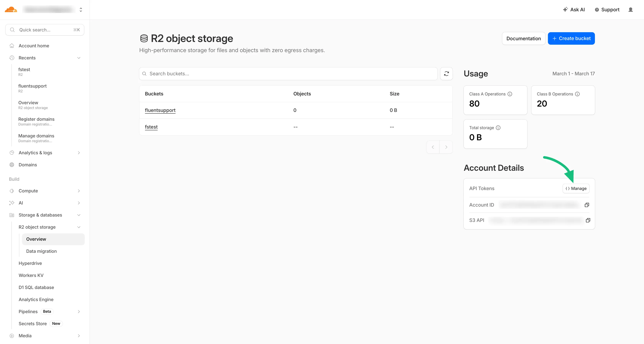The image size is (644, 344).
Task: Click the refresh buckets icon
Action: 446,74
